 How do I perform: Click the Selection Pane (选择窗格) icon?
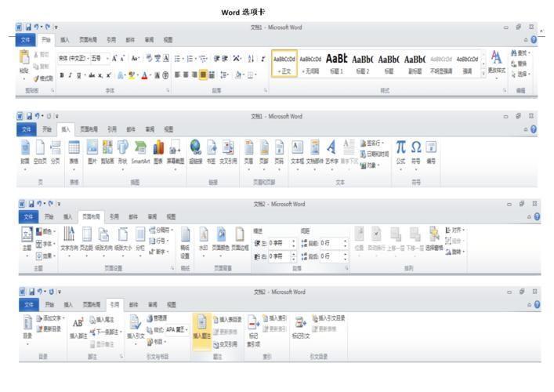[x=434, y=234]
